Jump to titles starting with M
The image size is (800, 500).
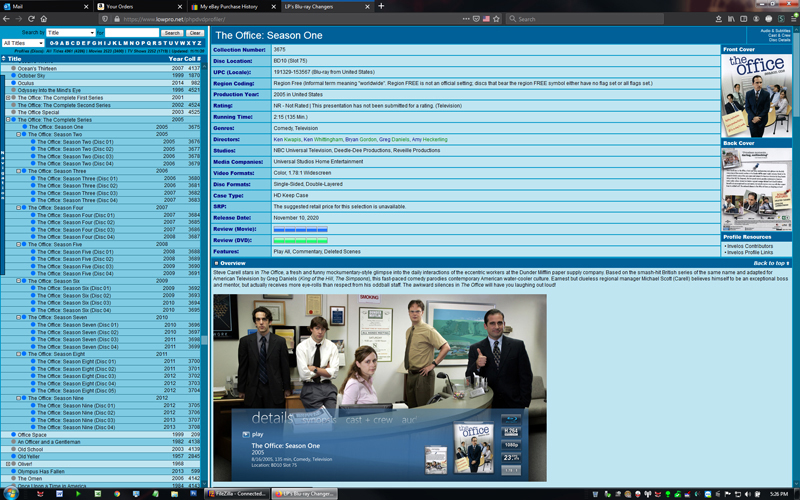click(126, 43)
